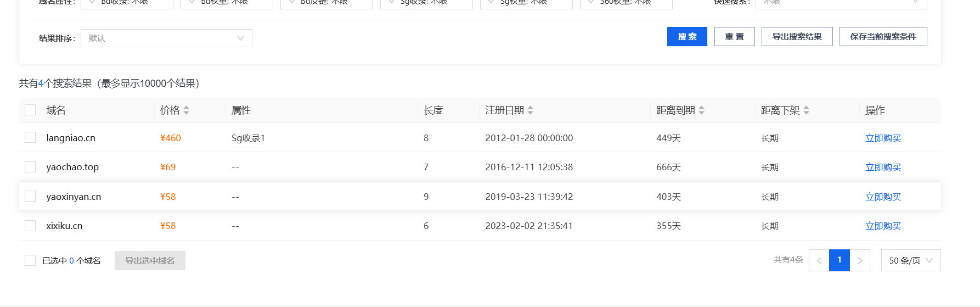Open the 结果排序 sort dropdown
This screenshot has height=307, width=980.
(x=166, y=38)
